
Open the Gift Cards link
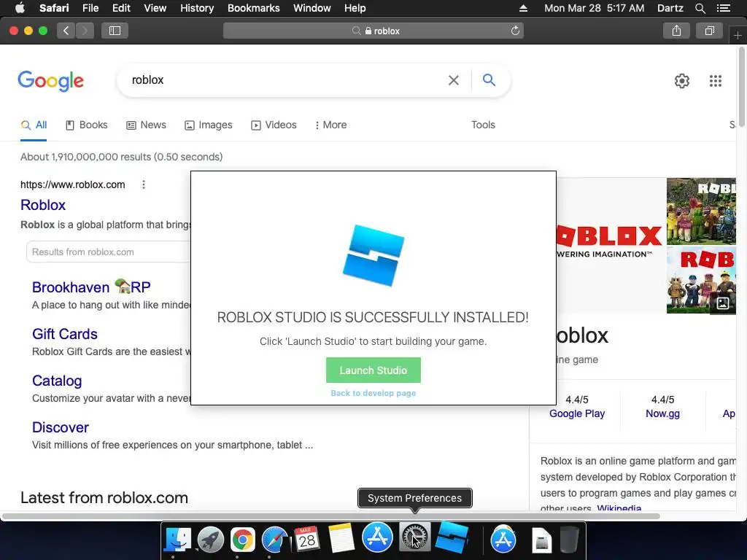tap(65, 334)
